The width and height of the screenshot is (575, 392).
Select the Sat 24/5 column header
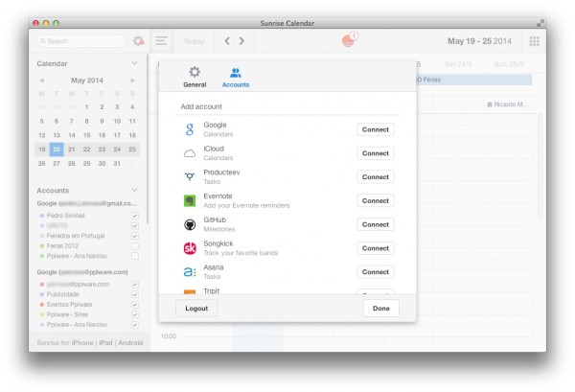coord(458,64)
